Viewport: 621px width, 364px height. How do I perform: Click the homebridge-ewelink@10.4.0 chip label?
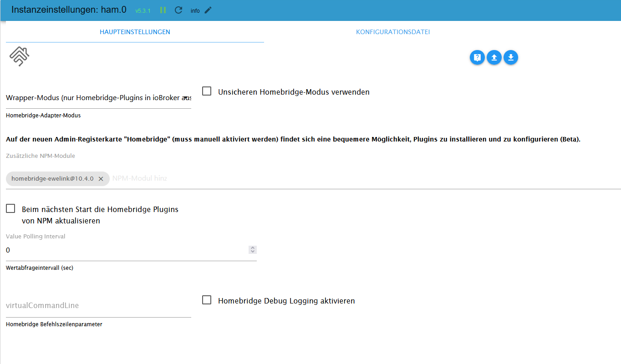[52, 179]
